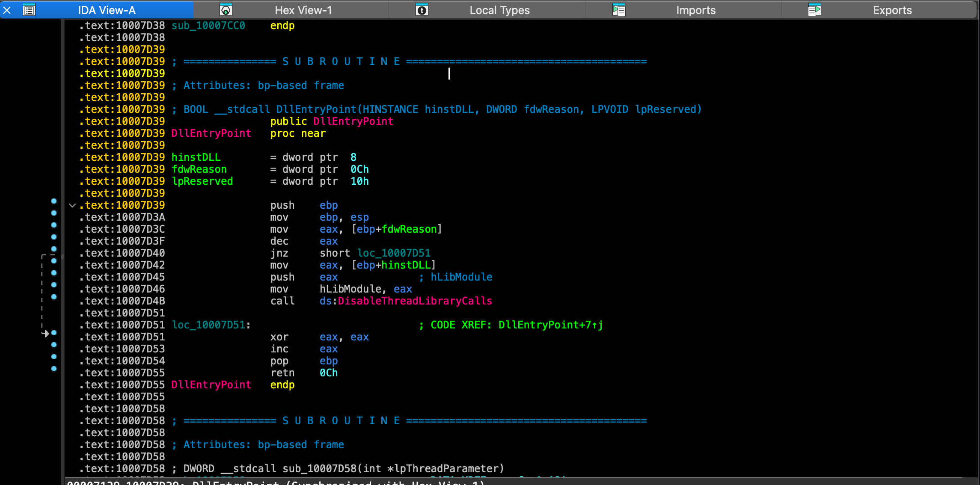980x485 pixels.
Task: Click sub_10007CC0 endp function name
Action: 208,26
